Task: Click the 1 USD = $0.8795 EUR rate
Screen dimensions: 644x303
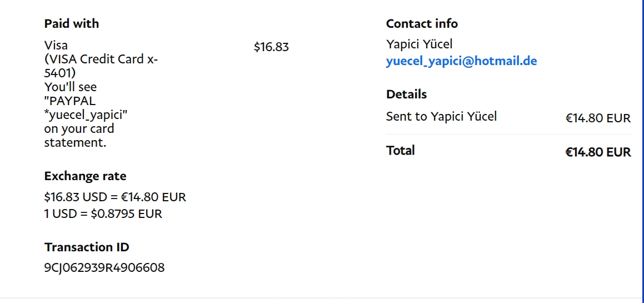Action: coord(103,213)
